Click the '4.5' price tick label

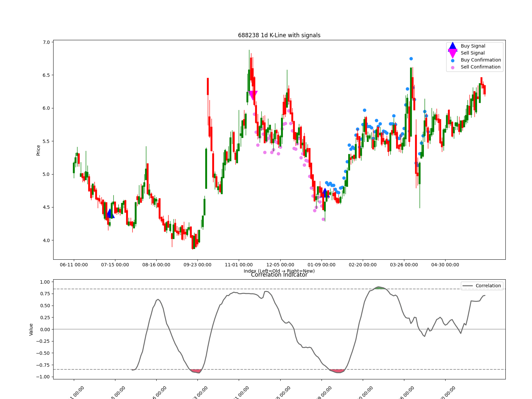pyautogui.click(x=46, y=207)
